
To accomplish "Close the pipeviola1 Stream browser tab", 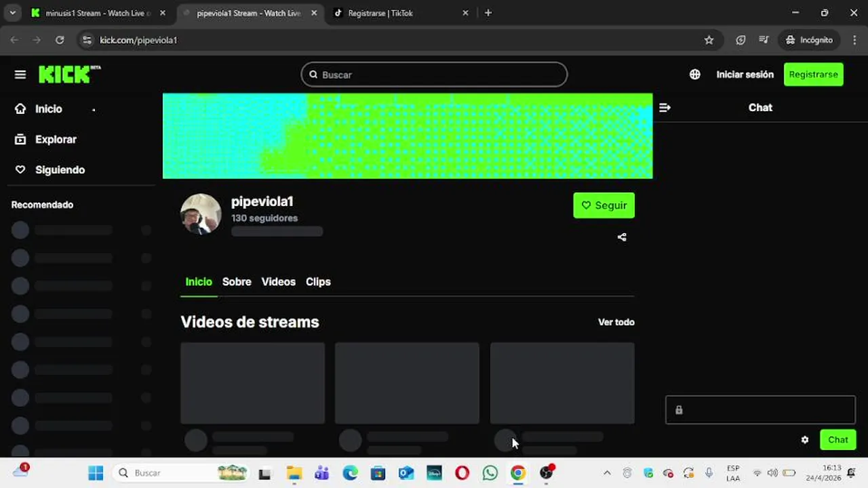I will click(x=313, y=13).
